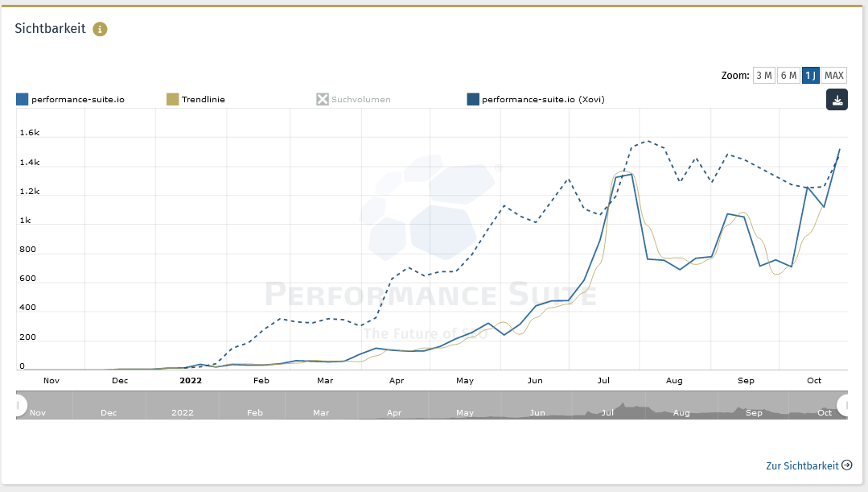Toggle performance-suite.io (Xovi) legend swatch
868x492 pixels.
click(473, 99)
